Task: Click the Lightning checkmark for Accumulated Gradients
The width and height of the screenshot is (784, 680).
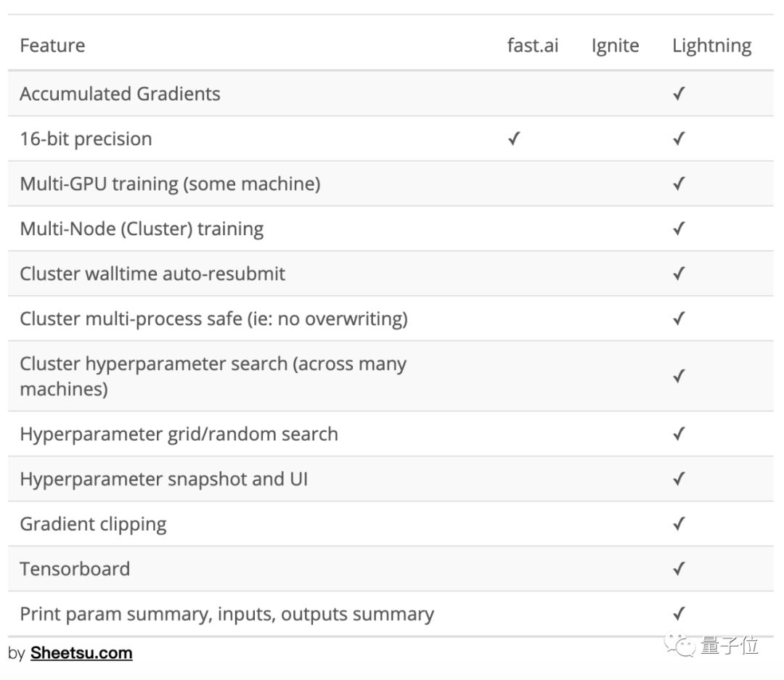Action: click(x=679, y=94)
